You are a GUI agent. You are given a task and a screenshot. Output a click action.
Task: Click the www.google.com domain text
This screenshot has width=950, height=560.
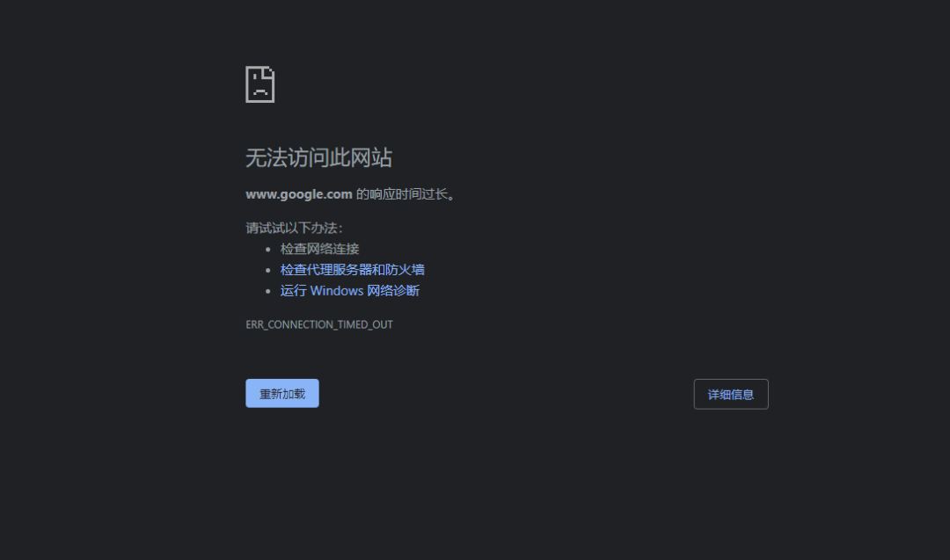[299, 193]
